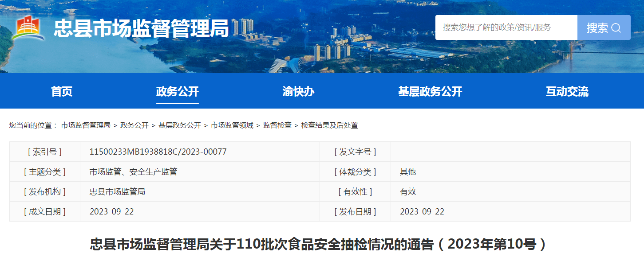Image resolution: width=644 pixels, height=261 pixels.
Task: Open the 渝快办 navigation tab
Action: [x=298, y=92]
